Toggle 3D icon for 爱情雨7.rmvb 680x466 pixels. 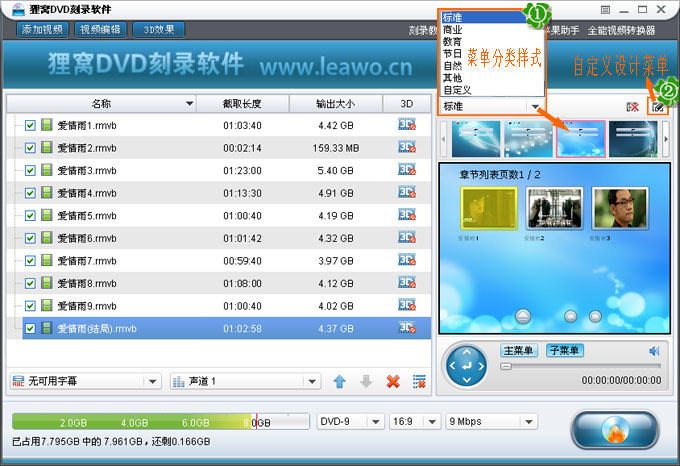coord(407,260)
